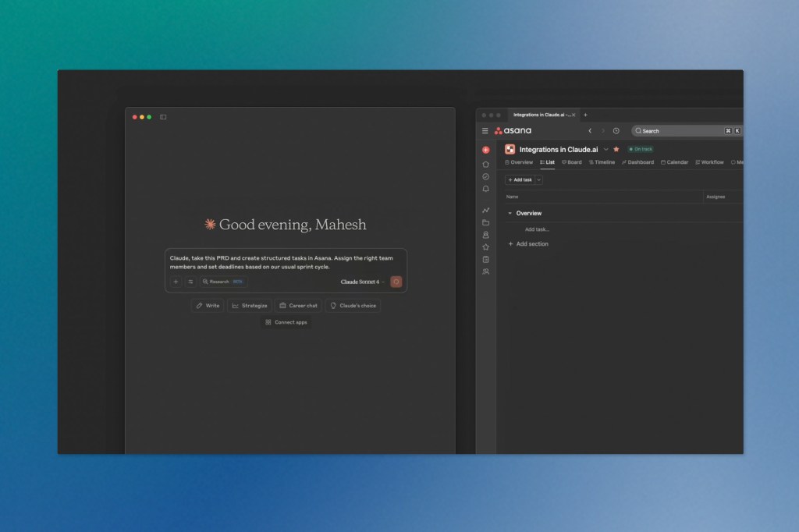Open the Add task dropdown arrow
This screenshot has width=799, height=532.
pos(538,180)
